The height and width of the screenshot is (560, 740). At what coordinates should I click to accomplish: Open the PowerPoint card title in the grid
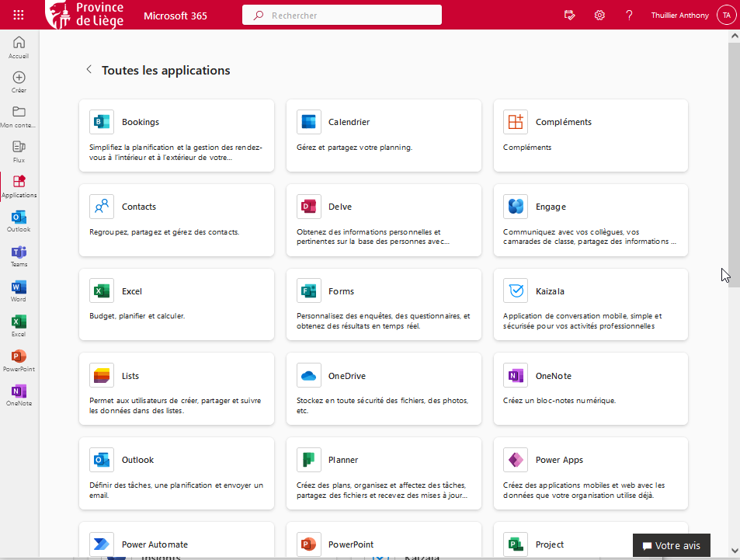(x=351, y=544)
